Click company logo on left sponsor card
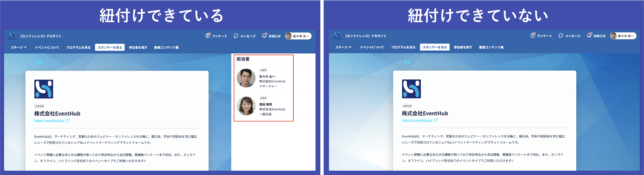644x175 pixels. [44, 89]
